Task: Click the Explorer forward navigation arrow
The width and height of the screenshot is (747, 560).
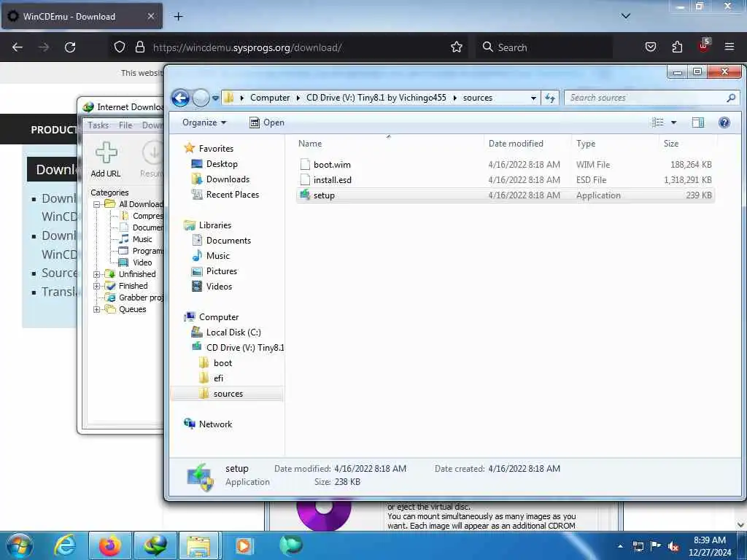Action: point(201,98)
